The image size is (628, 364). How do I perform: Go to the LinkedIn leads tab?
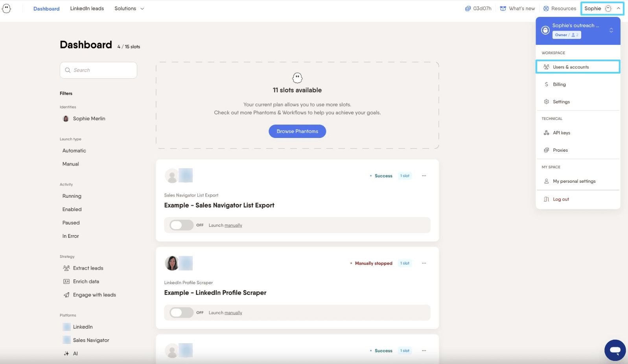87,8
